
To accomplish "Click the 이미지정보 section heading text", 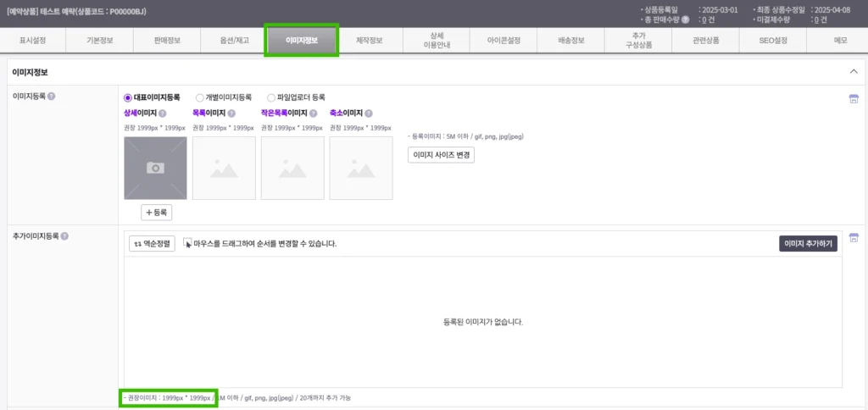I will [x=30, y=72].
